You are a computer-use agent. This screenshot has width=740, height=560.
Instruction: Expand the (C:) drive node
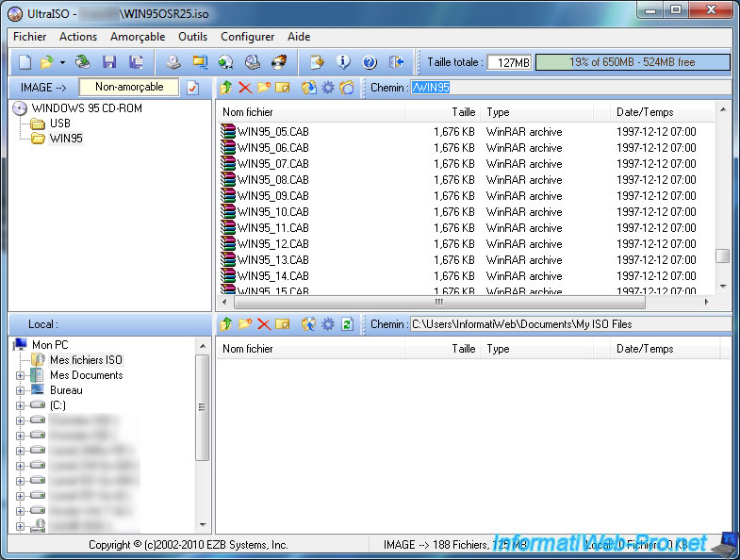[20, 406]
